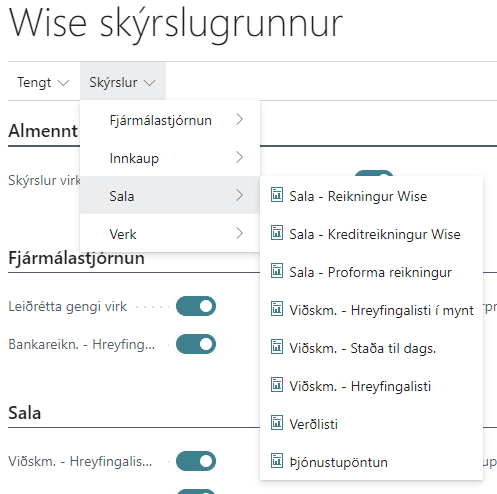Screen dimensions: 497x494
Task: Collapse the Skýrslur dropdown menu
Action: coord(123,82)
